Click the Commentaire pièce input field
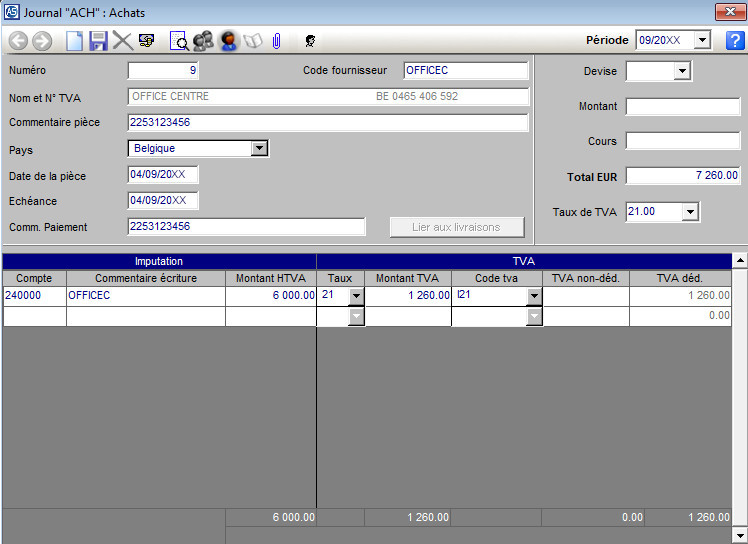 tap(328, 122)
